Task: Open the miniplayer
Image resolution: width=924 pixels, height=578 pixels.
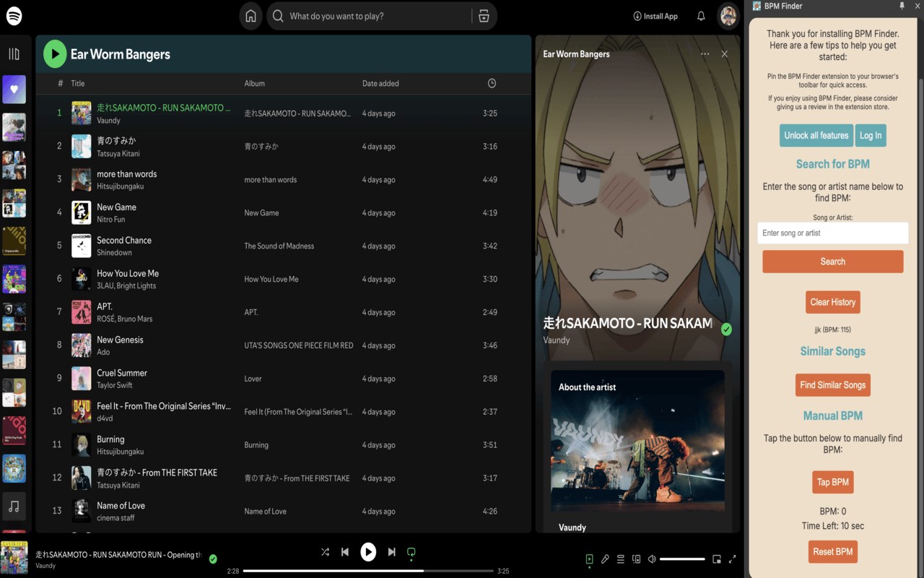Action: click(717, 558)
